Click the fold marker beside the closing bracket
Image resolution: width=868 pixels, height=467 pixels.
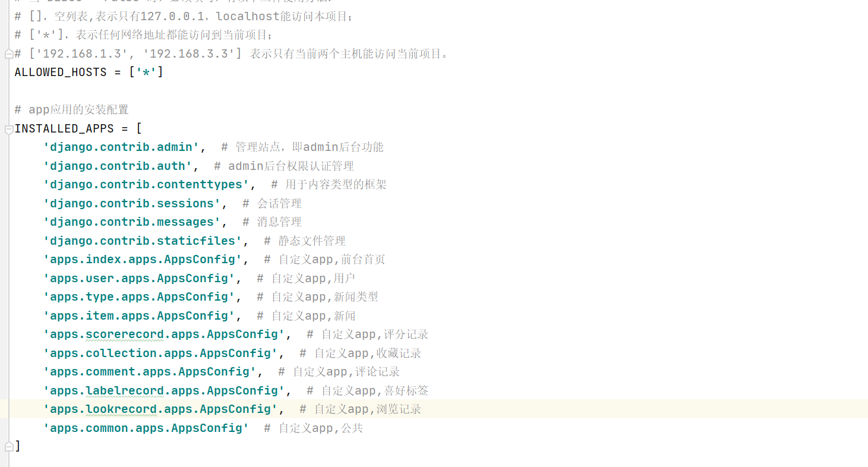pyautogui.click(x=8, y=446)
